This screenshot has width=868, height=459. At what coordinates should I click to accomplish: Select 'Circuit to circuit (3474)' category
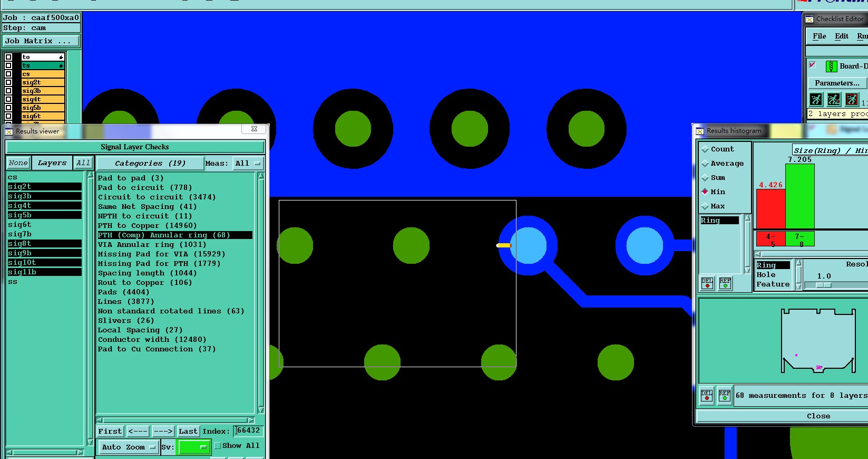(x=157, y=197)
